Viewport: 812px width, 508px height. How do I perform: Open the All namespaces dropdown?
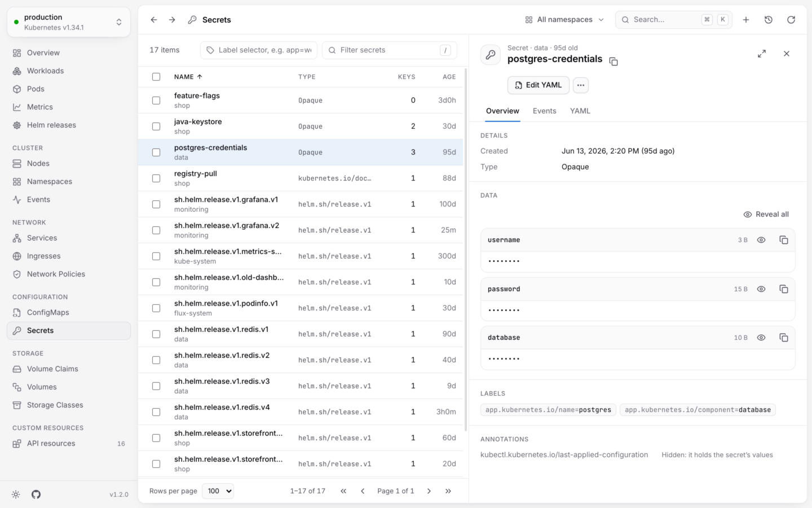(x=564, y=20)
